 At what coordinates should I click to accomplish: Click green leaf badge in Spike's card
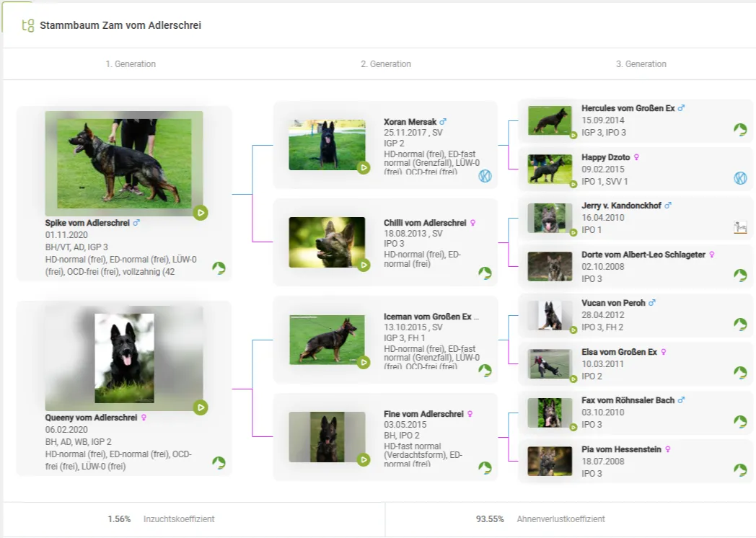pos(219,268)
